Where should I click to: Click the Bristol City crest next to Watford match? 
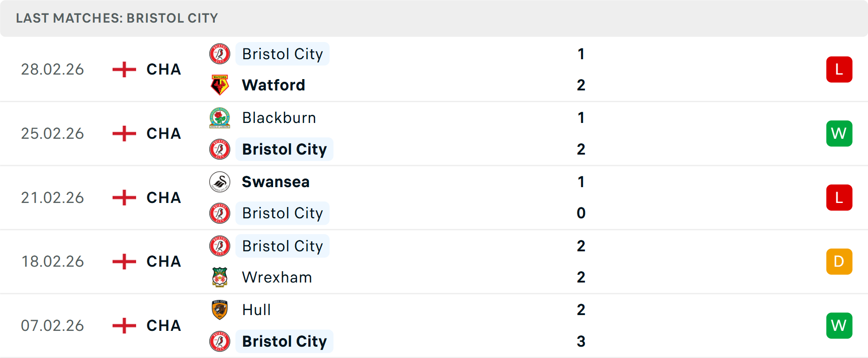220,54
